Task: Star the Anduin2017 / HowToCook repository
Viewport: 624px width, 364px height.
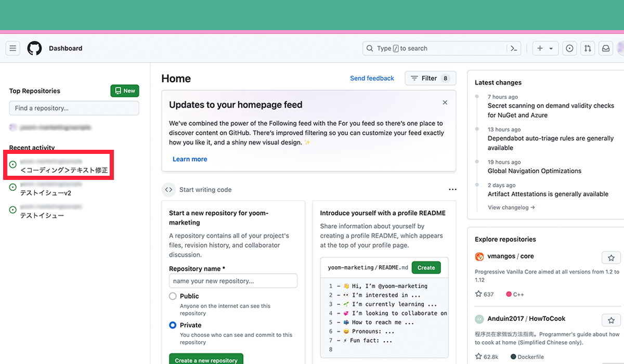Action: (x=611, y=320)
